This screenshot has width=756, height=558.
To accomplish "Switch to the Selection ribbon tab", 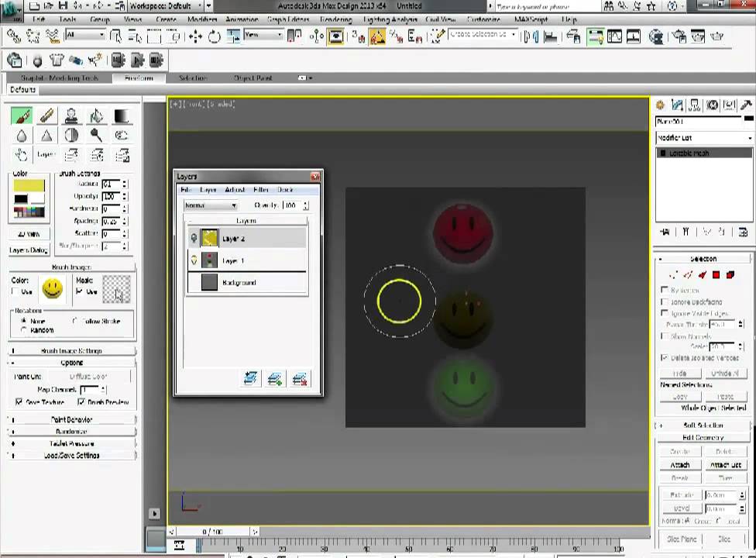I will coord(193,77).
